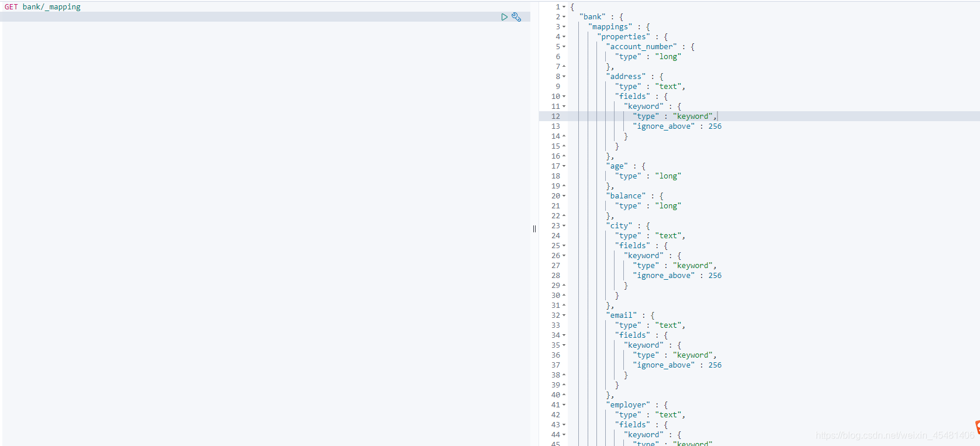The width and height of the screenshot is (980, 446).
Task: Click the "balance" key text
Action: (x=626, y=196)
